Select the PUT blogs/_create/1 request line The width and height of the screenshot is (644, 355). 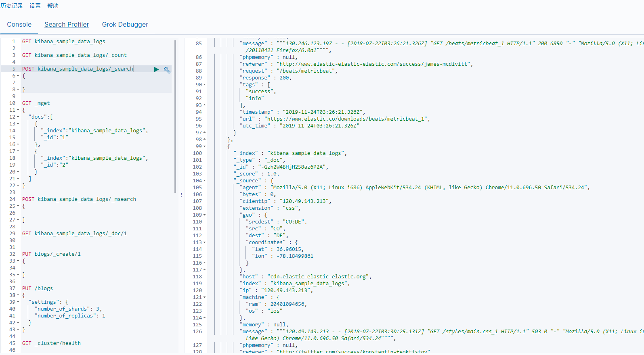(x=51, y=254)
